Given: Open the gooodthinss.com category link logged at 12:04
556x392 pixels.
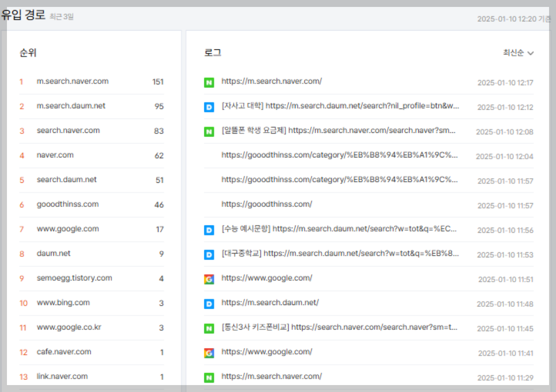Looking at the screenshot, I should (340, 155).
